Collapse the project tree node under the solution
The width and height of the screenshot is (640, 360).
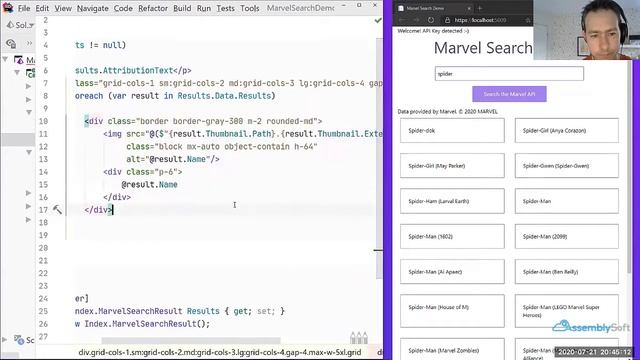17,73
